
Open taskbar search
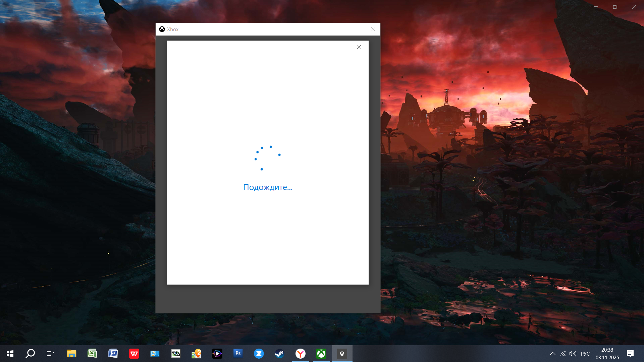click(30, 354)
